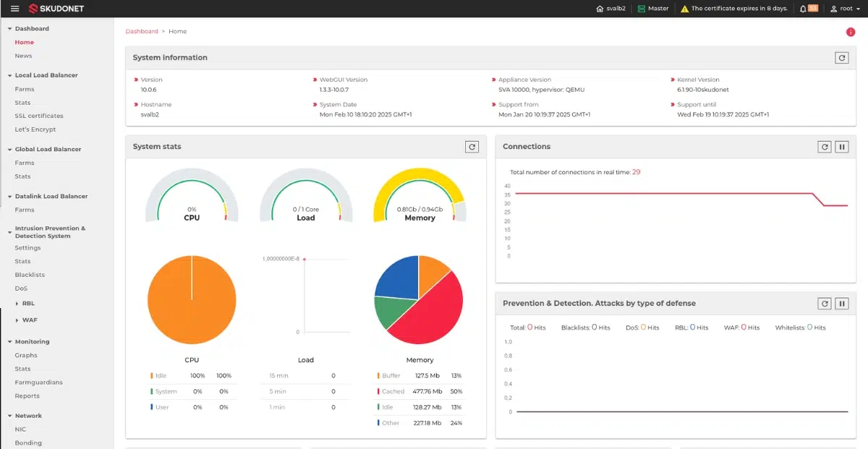
Task: Click the Master cluster status indicator
Action: click(x=653, y=9)
